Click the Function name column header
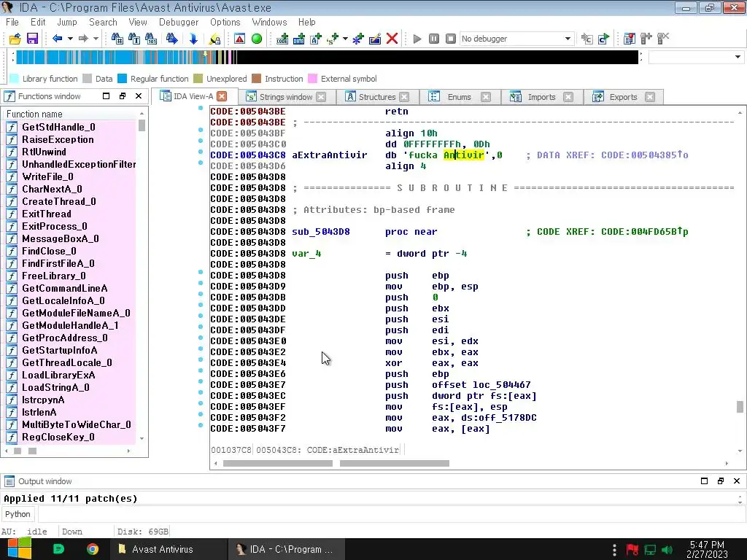Viewport: 747px width, 560px height. pos(71,114)
